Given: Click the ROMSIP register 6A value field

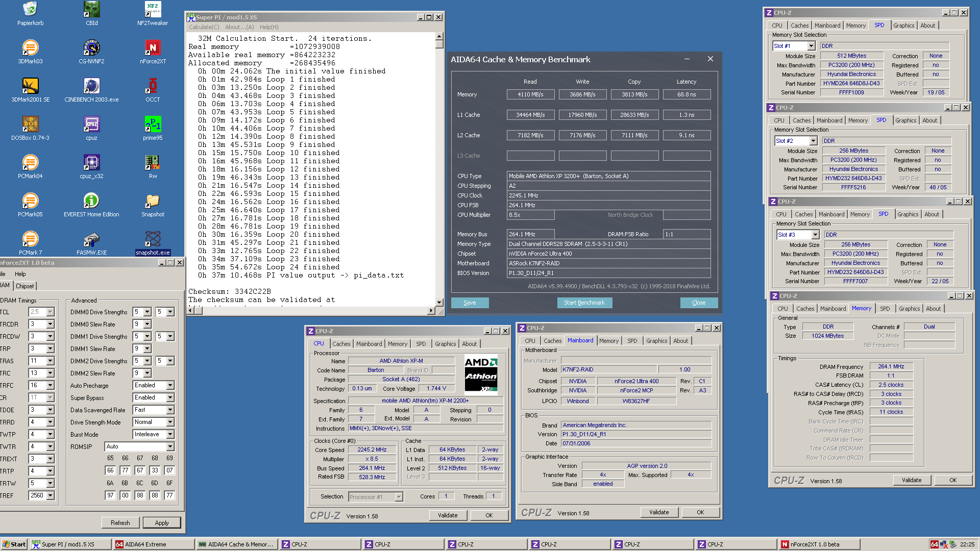Looking at the screenshot, I should (110, 495).
